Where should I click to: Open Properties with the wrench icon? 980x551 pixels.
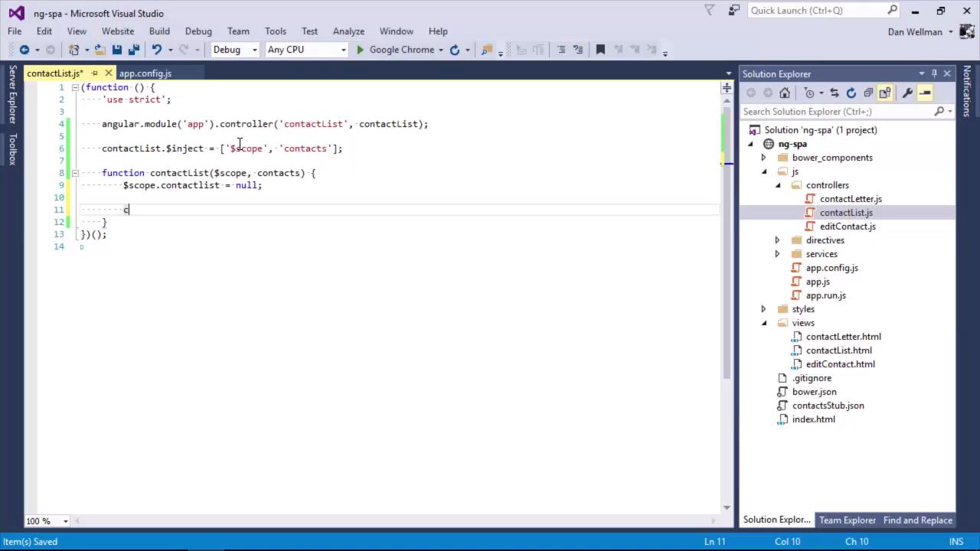(x=908, y=93)
